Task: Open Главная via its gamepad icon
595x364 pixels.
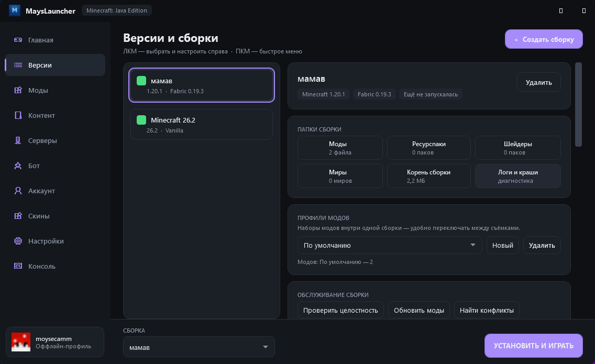Action: (x=18, y=40)
